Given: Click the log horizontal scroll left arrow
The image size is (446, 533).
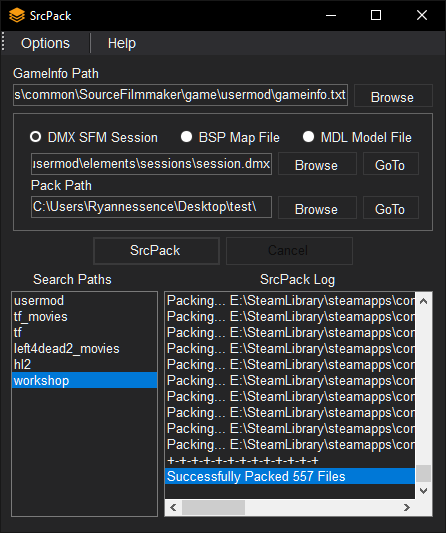Looking at the screenshot, I should [x=173, y=508].
